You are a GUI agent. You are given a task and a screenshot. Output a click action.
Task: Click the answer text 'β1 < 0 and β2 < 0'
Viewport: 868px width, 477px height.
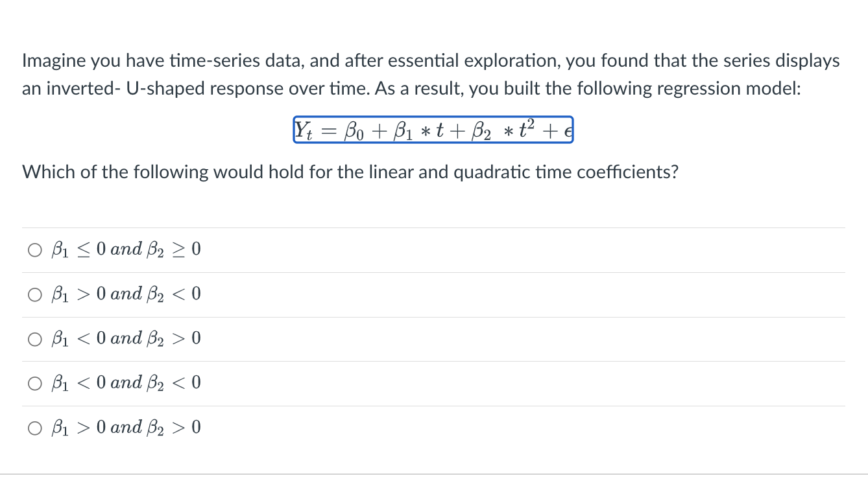pos(127,383)
